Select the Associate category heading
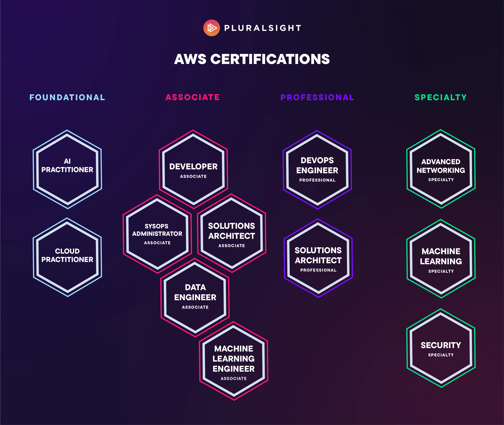This screenshot has height=425, width=504. (x=193, y=97)
